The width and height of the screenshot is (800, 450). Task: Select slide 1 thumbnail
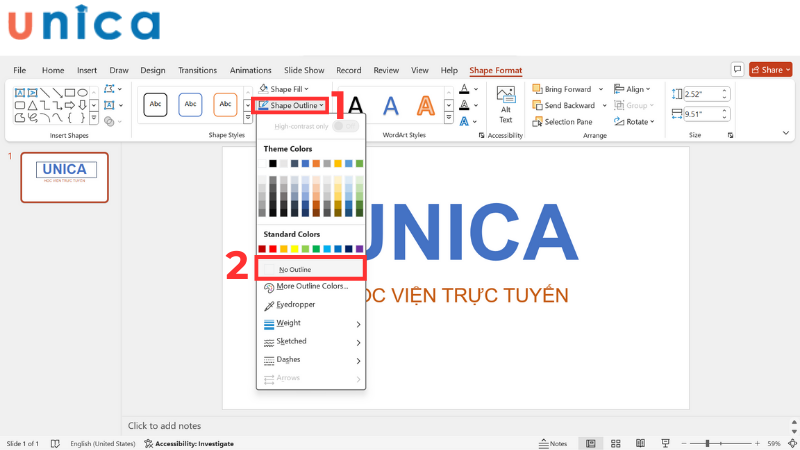point(64,177)
